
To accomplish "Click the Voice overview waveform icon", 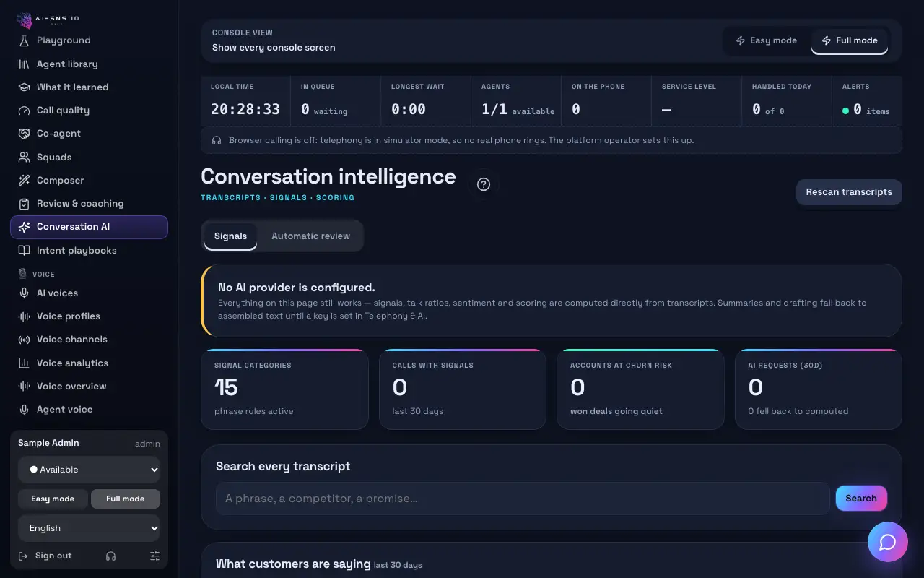I will [24, 386].
